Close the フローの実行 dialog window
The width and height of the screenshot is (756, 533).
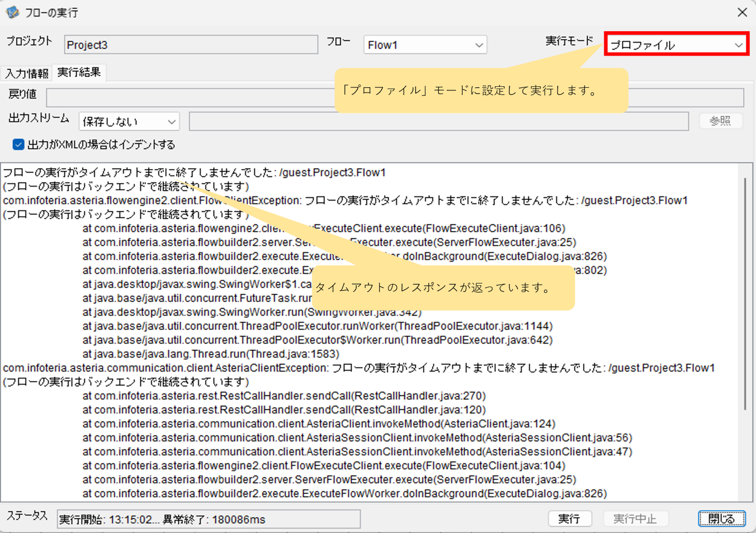pyautogui.click(x=742, y=13)
